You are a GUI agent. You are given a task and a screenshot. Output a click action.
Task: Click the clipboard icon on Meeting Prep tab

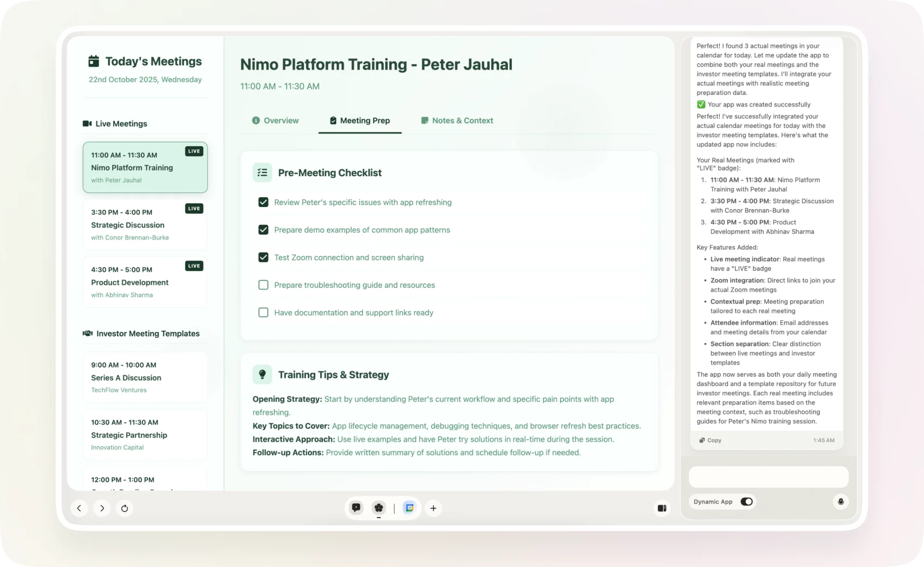coord(334,120)
